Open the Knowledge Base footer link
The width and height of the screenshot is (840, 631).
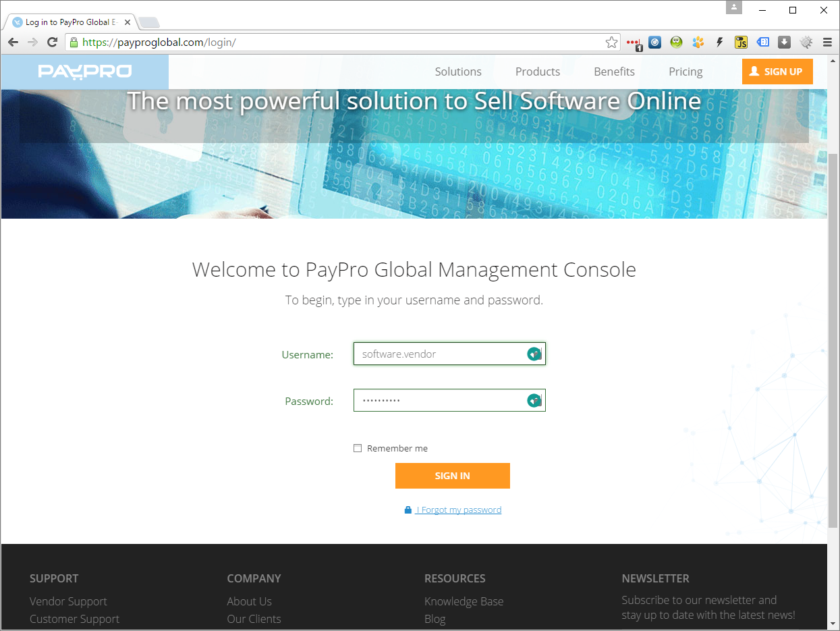pyautogui.click(x=464, y=601)
